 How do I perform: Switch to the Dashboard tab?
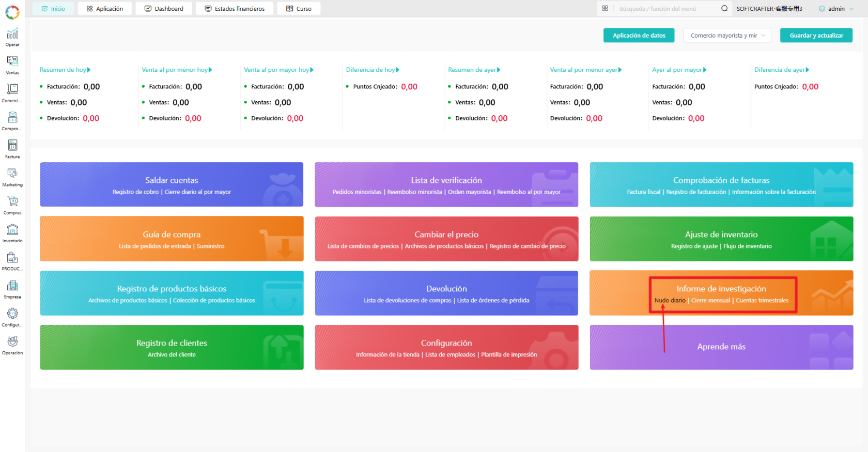[164, 9]
